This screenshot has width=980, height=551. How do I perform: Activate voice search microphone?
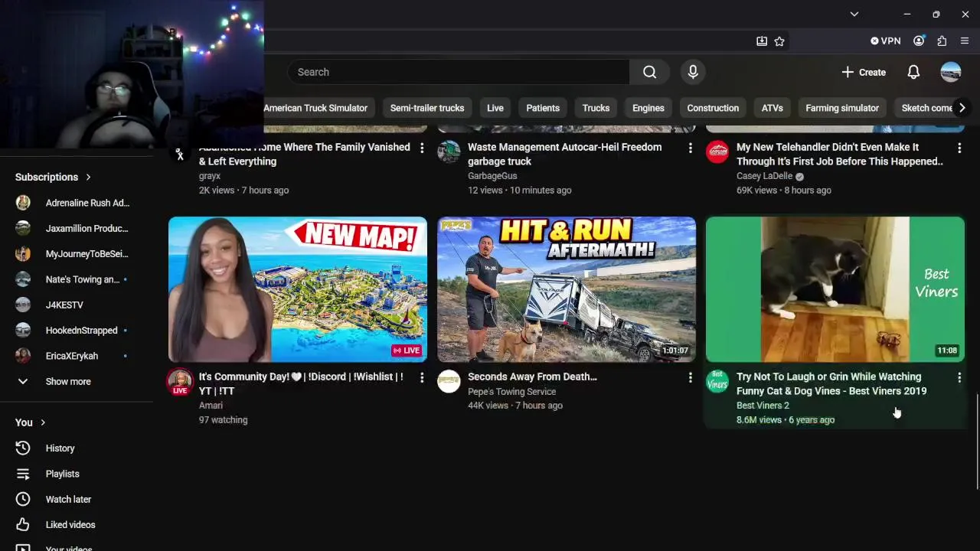click(693, 72)
